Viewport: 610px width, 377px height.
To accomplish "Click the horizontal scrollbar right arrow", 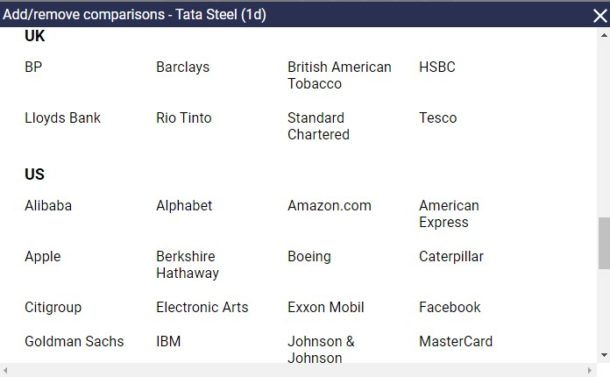I will (x=590, y=370).
